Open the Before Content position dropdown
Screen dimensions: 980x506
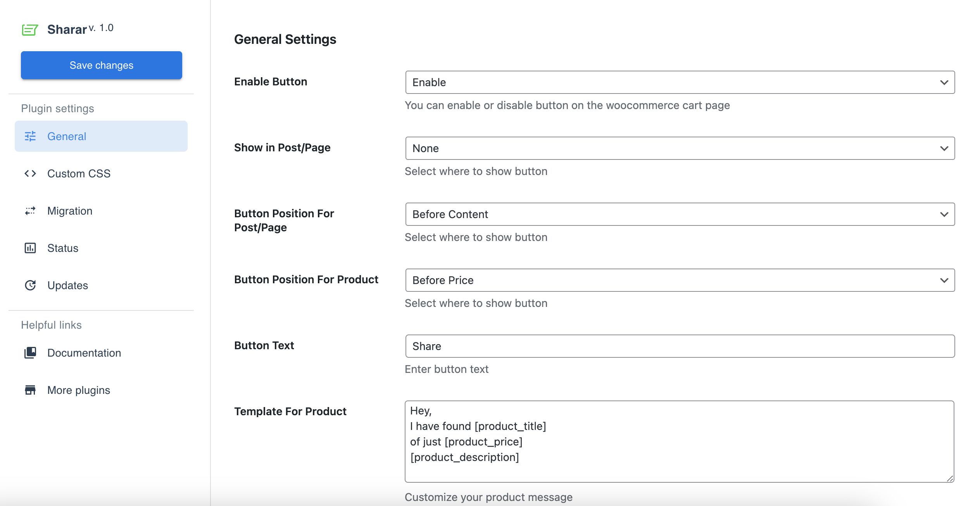coord(680,214)
